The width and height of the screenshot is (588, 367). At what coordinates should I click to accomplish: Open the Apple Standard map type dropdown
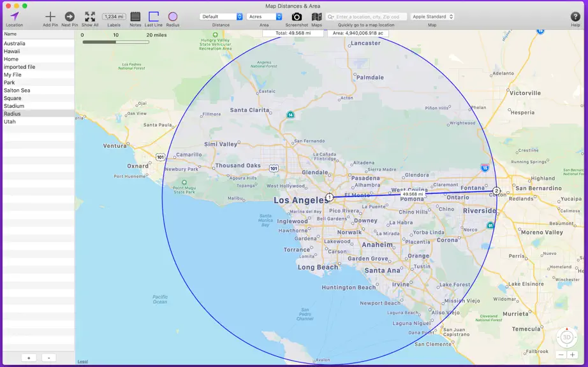point(432,17)
